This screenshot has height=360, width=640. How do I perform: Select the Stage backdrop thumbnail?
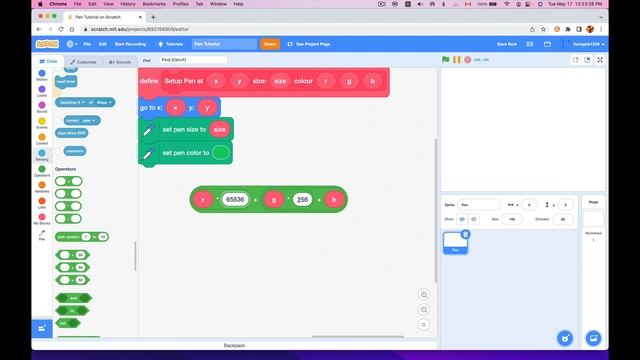[593, 219]
